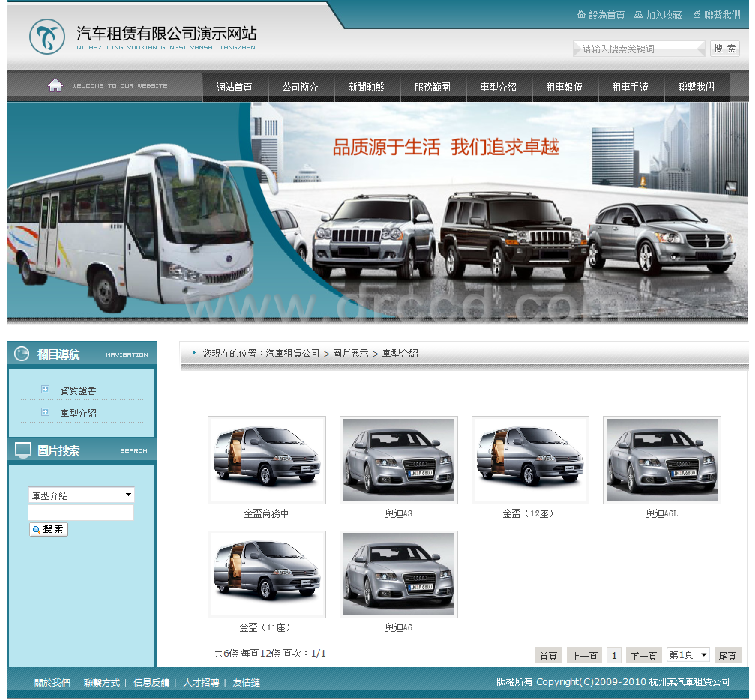The height and width of the screenshot is (700, 755).
Task: Click the 金盃（12座） caption link
Action: 530,513
